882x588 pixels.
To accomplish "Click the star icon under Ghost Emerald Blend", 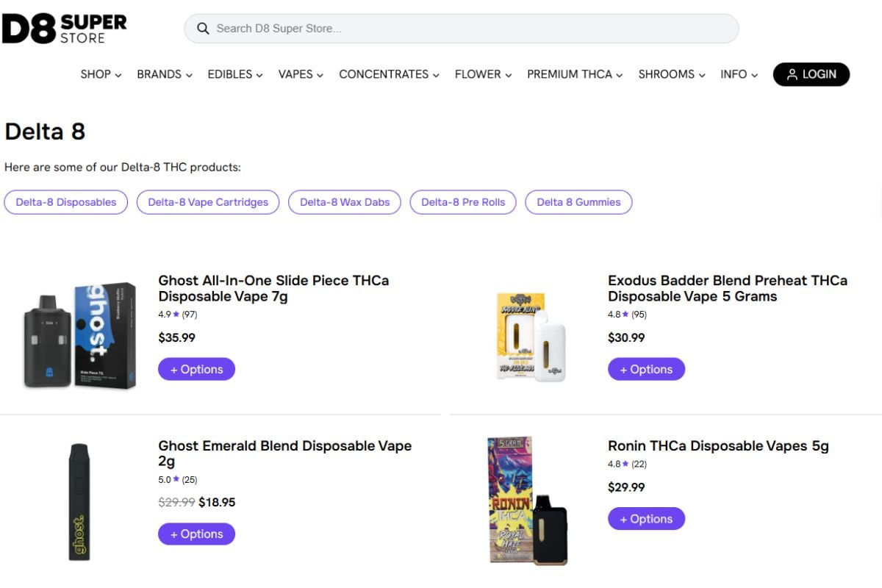I will (176, 479).
